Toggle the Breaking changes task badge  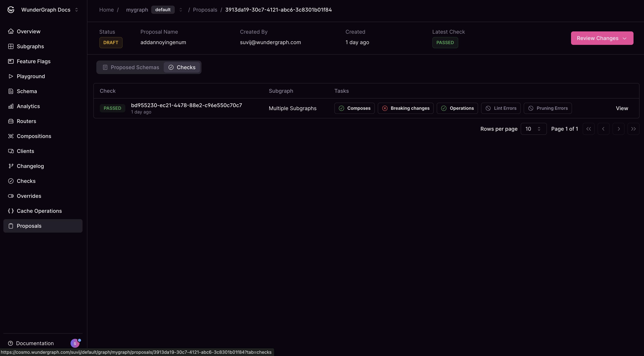(x=405, y=108)
